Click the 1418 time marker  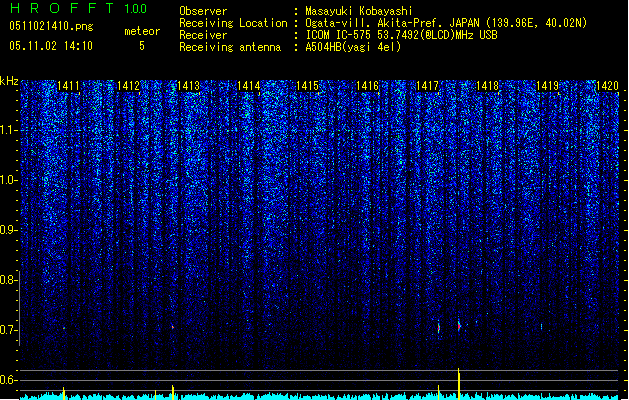click(487, 86)
